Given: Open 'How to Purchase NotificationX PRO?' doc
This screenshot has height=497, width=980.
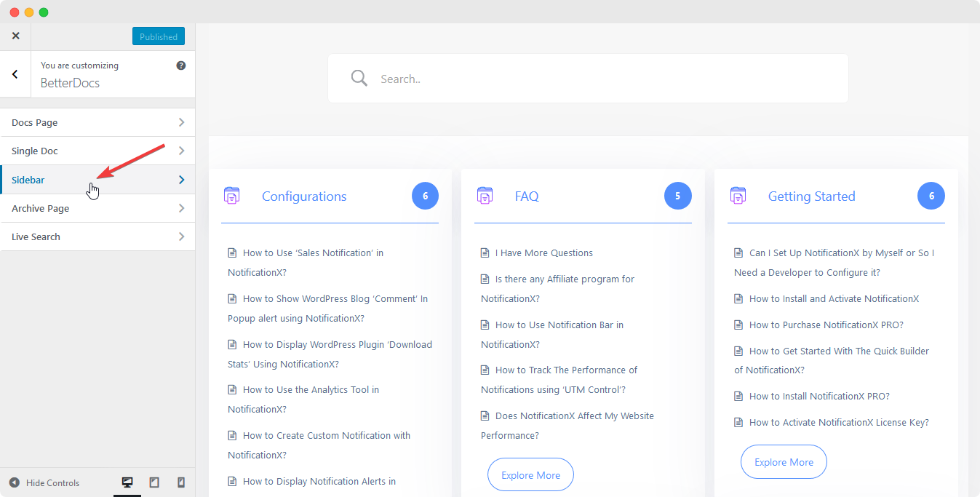Looking at the screenshot, I should (826, 325).
